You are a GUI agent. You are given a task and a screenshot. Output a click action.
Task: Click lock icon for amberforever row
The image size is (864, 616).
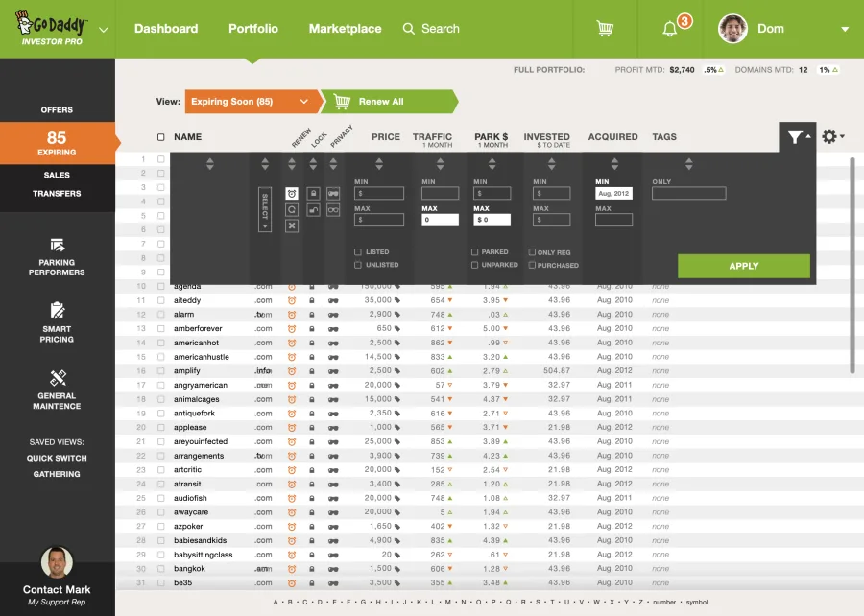pos(312,329)
